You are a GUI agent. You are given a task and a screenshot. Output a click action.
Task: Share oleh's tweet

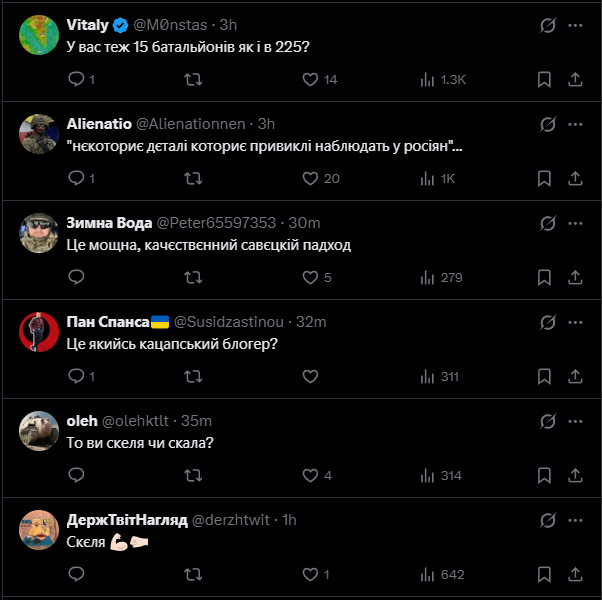coord(576,475)
